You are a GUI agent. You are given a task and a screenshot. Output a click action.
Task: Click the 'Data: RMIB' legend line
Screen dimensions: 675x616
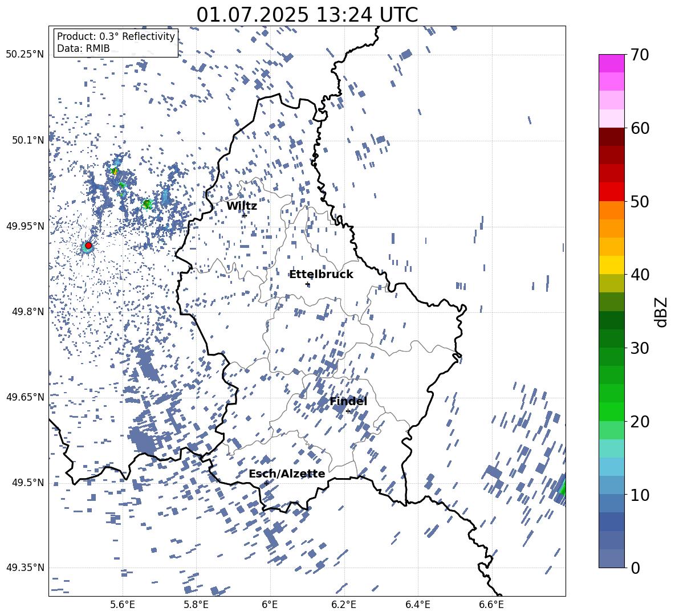click(83, 48)
